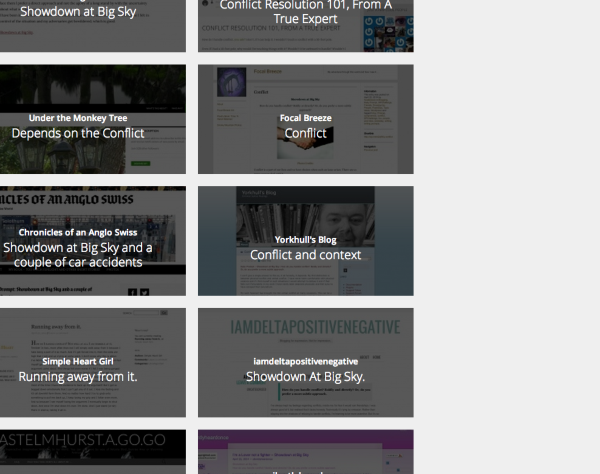This screenshot has height=474, width=600.
Task: Open the Simple Heart Girl card
Action: [93, 362]
